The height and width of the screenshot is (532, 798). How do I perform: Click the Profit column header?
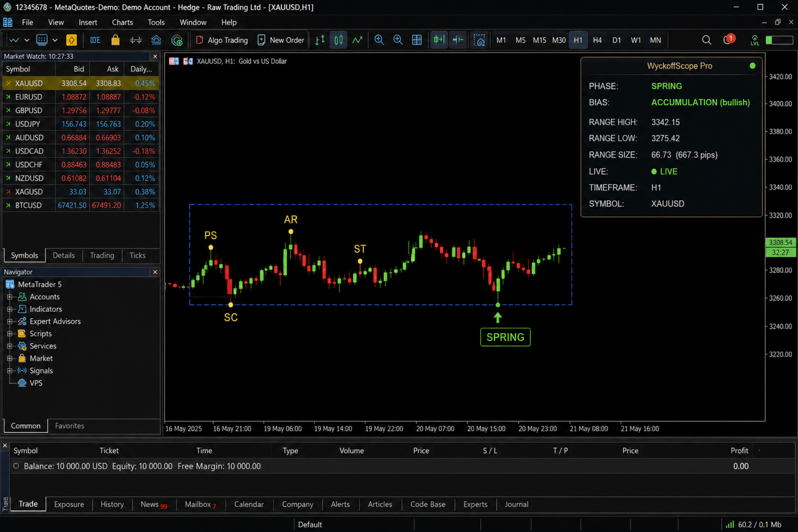pyautogui.click(x=739, y=450)
